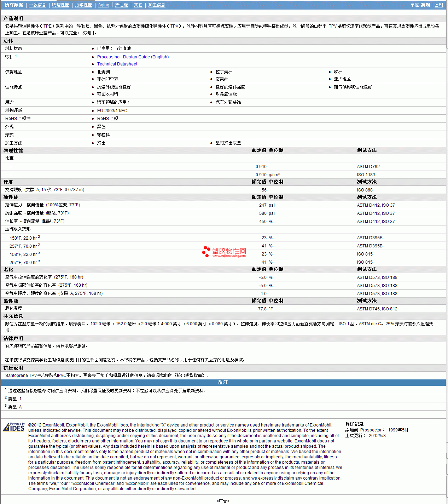Click the 脆化温度 property row label
The image size is (448, 504).
point(13,308)
